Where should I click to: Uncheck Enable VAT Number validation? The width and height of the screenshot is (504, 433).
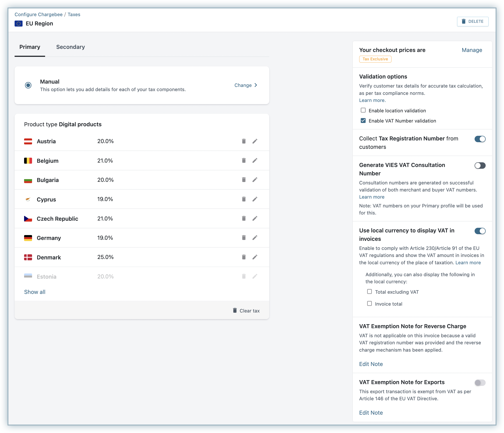pos(363,121)
